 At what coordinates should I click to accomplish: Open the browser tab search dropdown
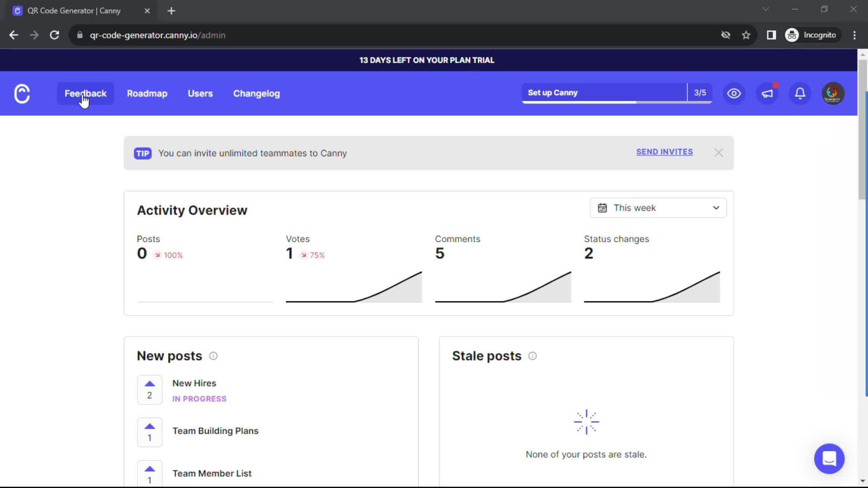point(766,9)
